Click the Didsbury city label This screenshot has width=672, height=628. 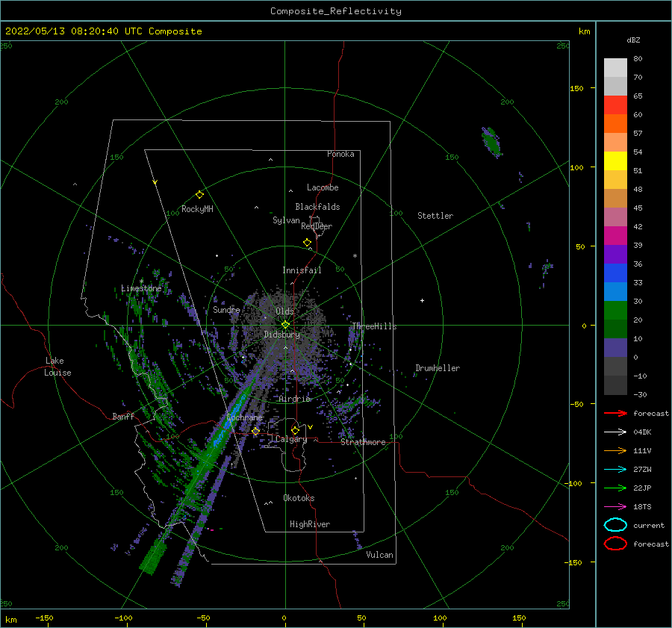[x=281, y=335]
